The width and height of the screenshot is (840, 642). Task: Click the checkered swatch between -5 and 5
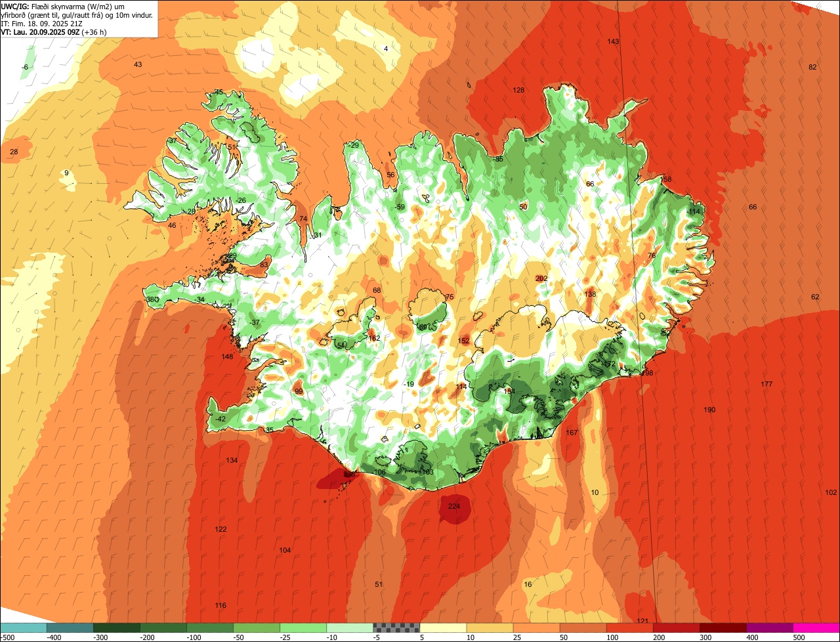tap(396, 628)
